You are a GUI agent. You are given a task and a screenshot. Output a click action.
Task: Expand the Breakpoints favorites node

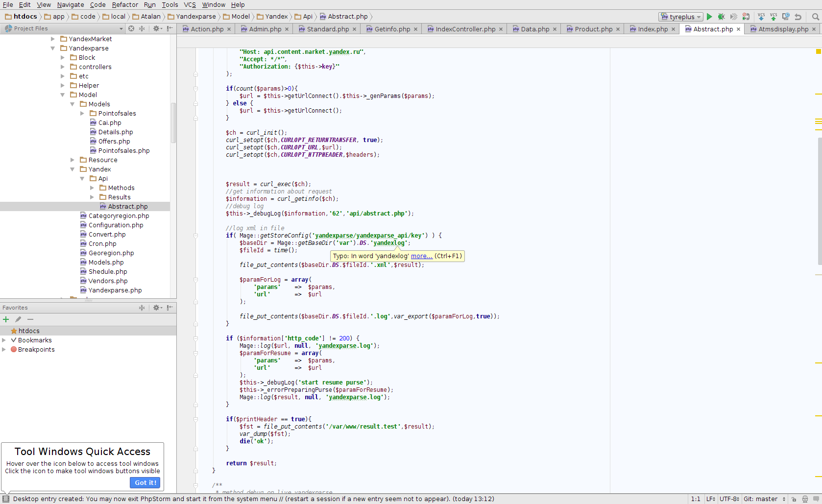coord(4,350)
